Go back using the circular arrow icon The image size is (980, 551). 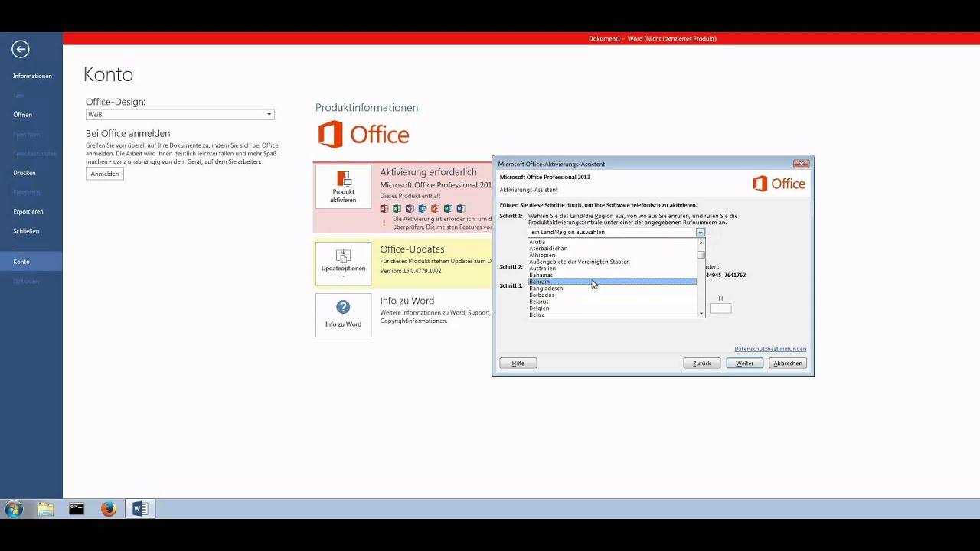pyautogui.click(x=21, y=49)
